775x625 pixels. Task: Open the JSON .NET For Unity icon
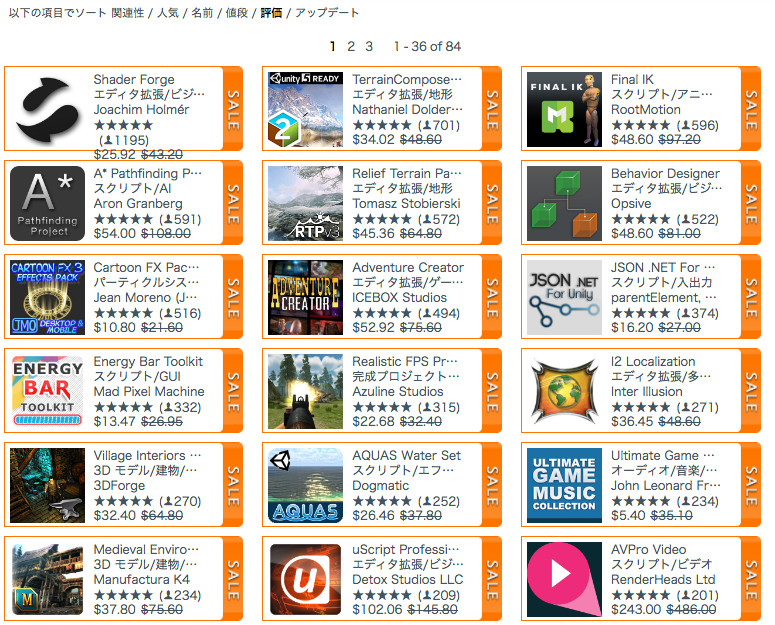pos(564,297)
